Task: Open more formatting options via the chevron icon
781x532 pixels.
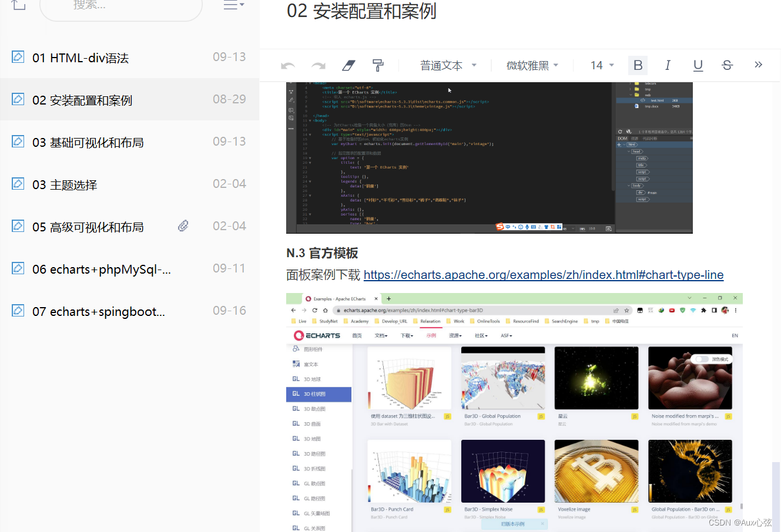Action: point(758,65)
